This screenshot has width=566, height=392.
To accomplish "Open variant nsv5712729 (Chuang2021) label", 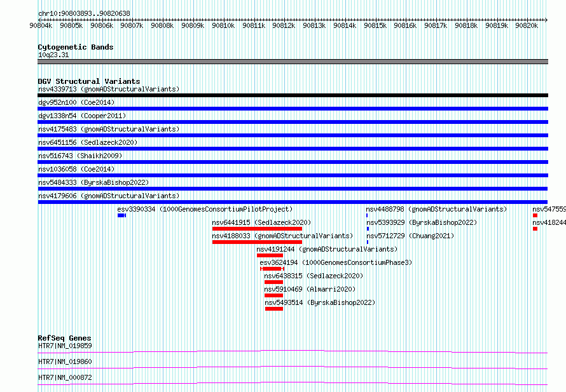I will [410, 236].
